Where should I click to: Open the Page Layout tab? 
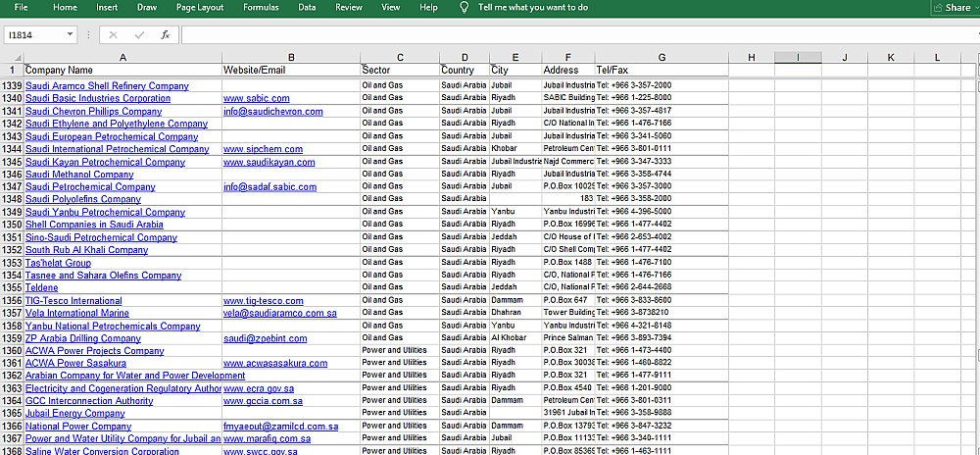200,8
